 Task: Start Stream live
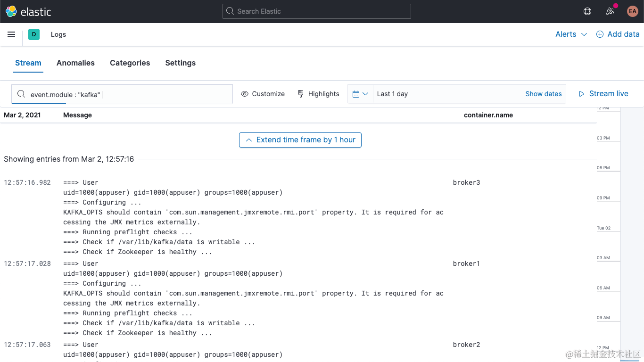point(604,94)
